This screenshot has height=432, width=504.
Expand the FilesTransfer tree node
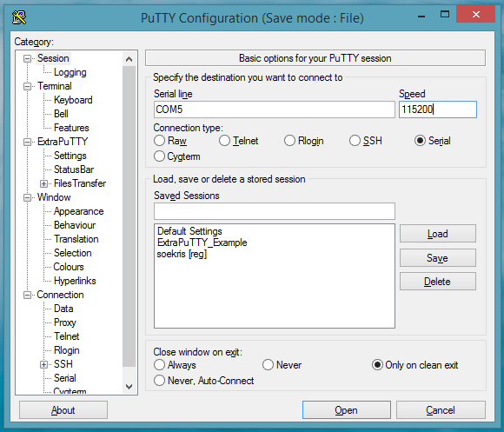[43, 184]
